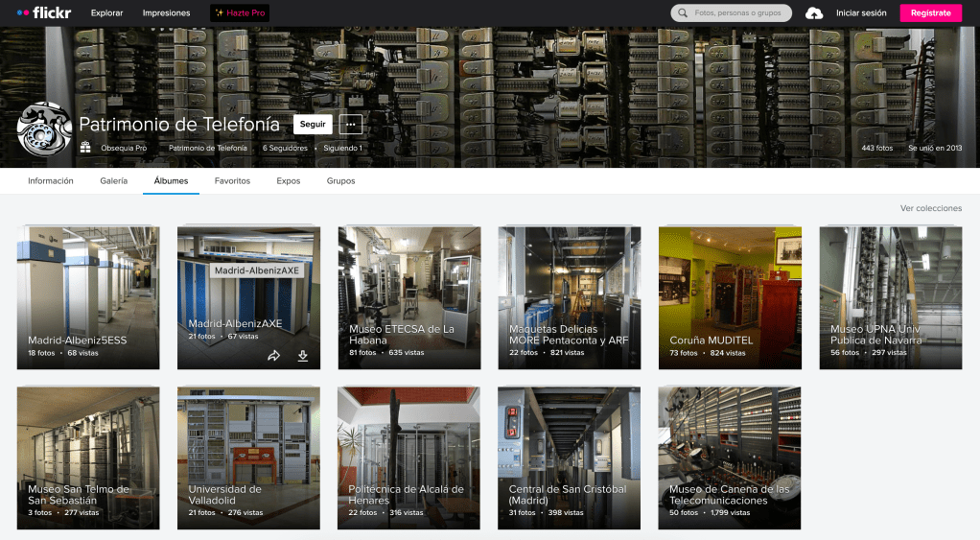Switch to the Galería tab
Screen dimensions: 980x540
pos(114,181)
